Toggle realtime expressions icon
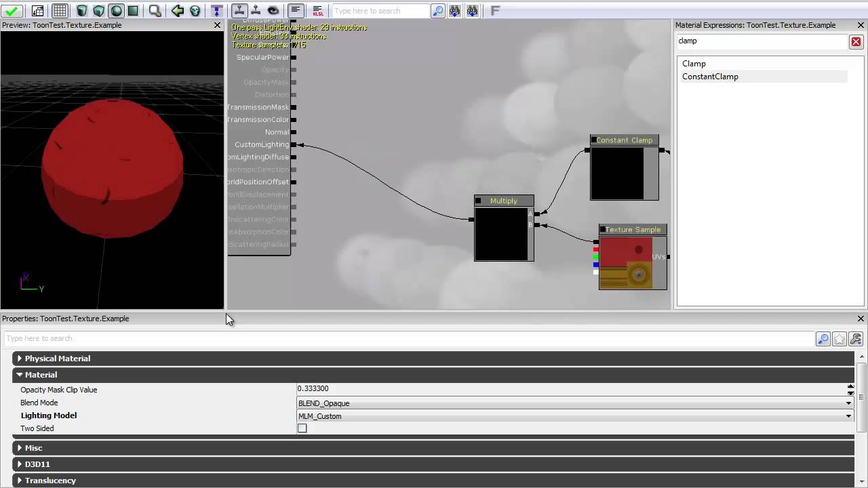The image size is (868, 488). 256,11
